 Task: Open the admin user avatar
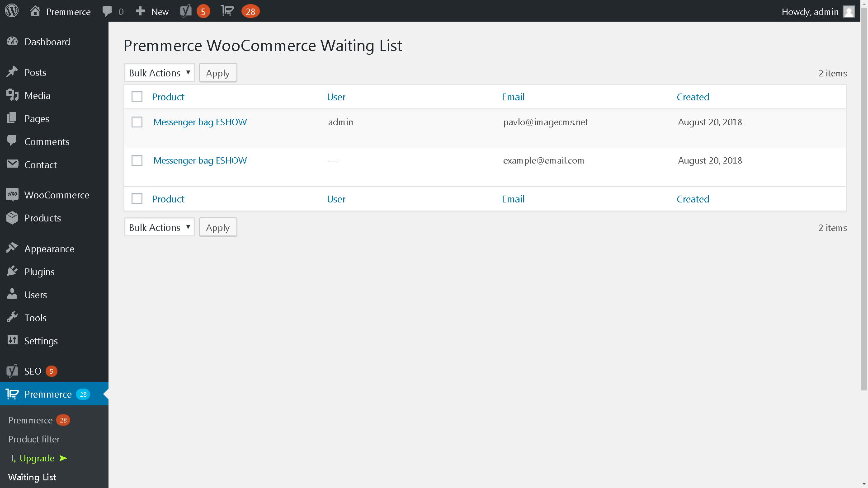pos(849,11)
